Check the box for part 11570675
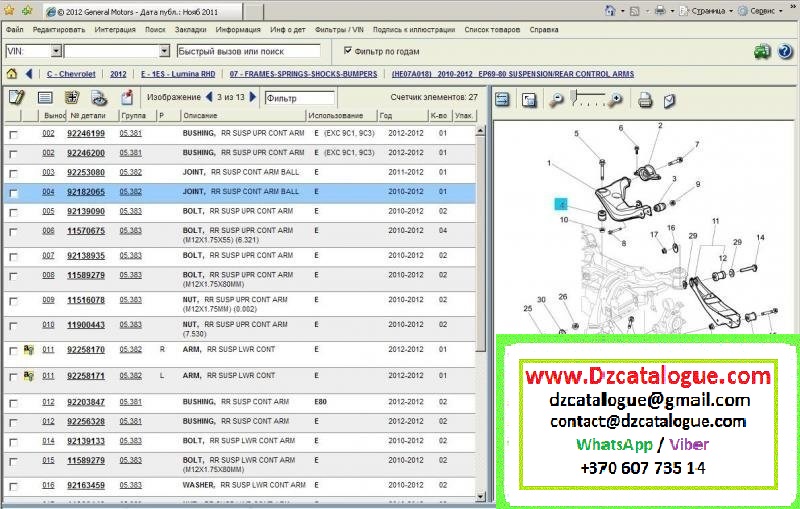Image resolution: width=800 pixels, height=509 pixels. (x=13, y=232)
